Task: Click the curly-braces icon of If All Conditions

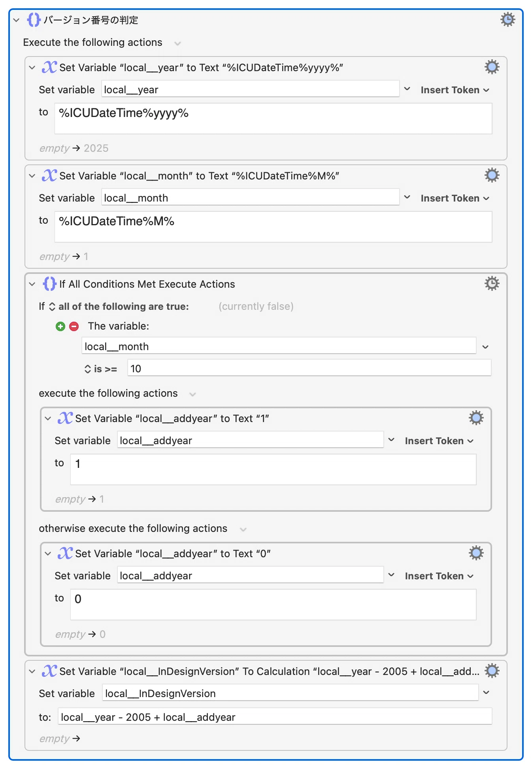Action: [x=49, y=284]
